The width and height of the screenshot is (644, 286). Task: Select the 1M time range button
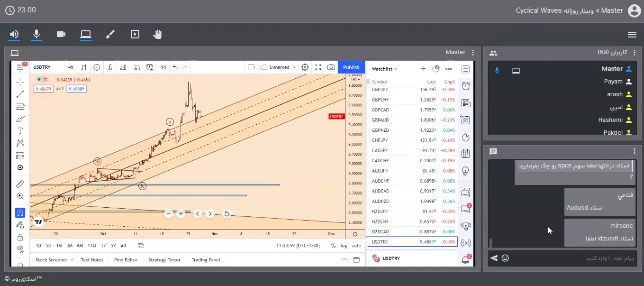pos(59,246)
